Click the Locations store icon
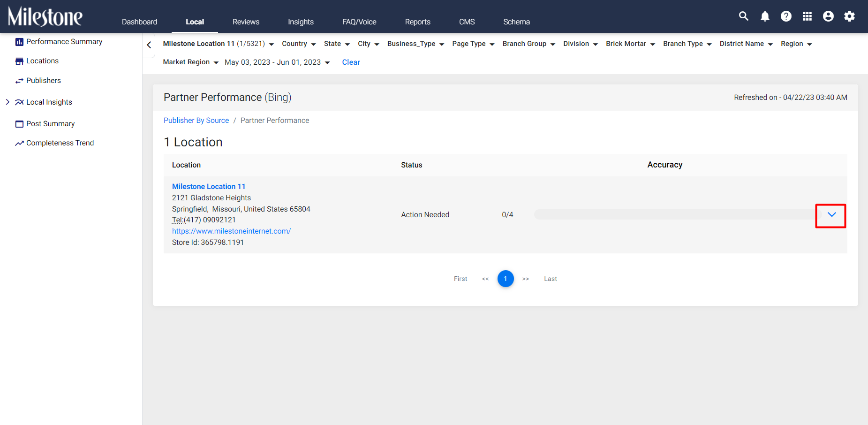 coord(19,61)
